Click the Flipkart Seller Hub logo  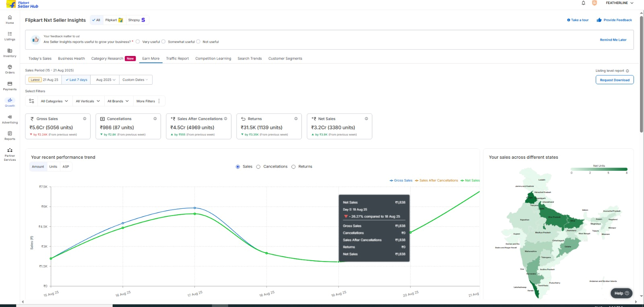click(23, 4)
